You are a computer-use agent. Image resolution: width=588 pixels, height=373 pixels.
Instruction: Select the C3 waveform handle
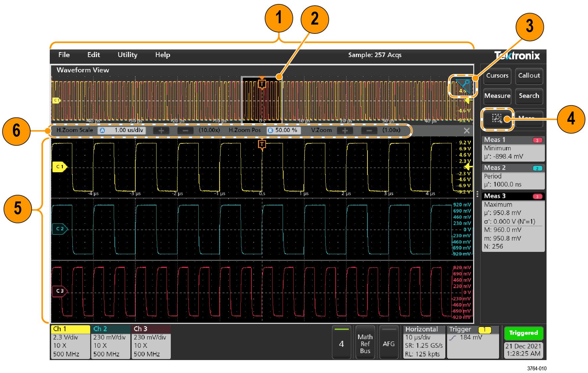60,291
